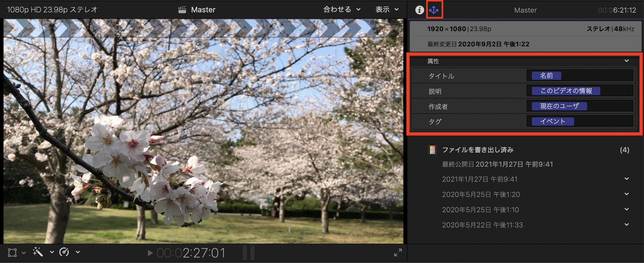Expand the 2021年1月27日 午前9:41 export entry
644x263 pixels.
(x=627, y=179)
